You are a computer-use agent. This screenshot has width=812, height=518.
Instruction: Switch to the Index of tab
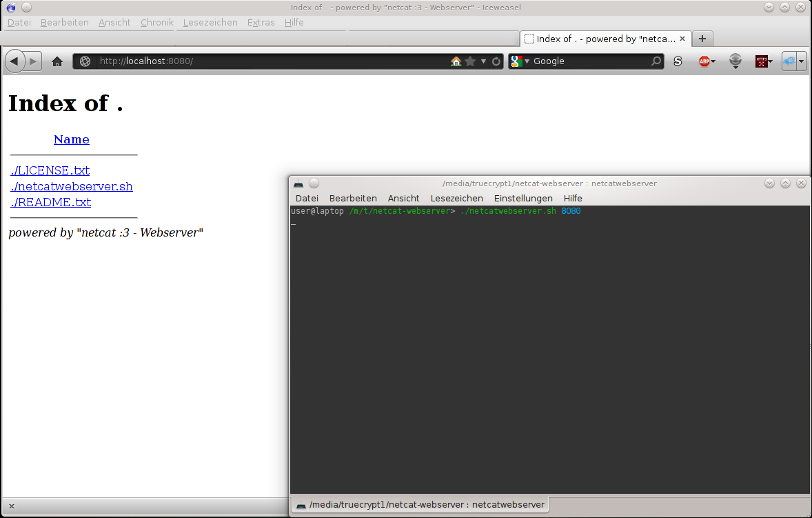point(600,39)
